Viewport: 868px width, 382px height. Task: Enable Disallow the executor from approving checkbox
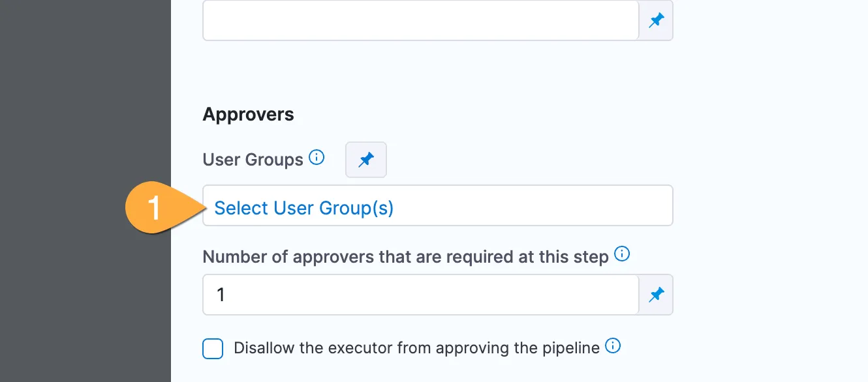pyautogui.click(x=213, y=349)
